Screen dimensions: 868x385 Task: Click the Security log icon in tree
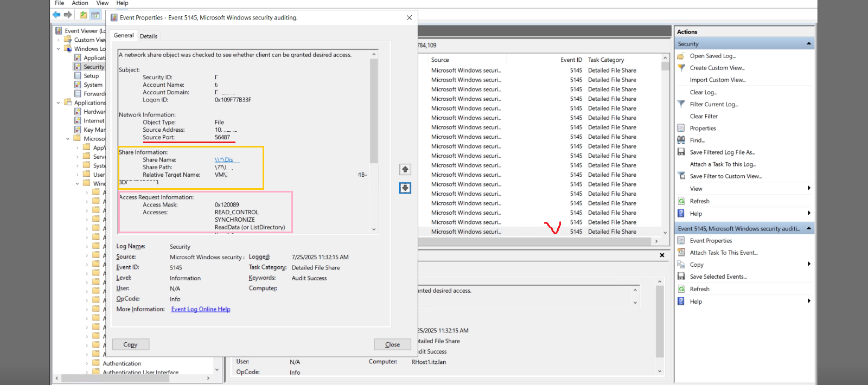click(x=78, y=67)
